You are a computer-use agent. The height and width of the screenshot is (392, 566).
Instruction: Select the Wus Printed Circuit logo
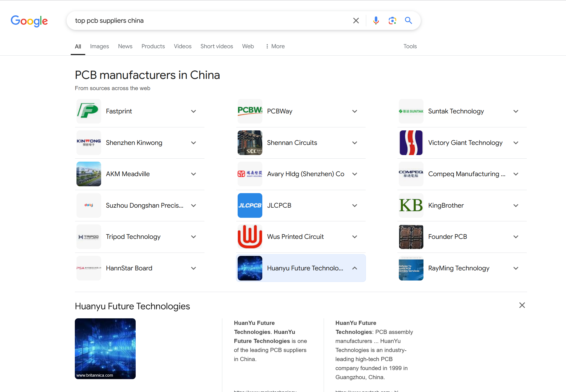(x=250, y=236)
